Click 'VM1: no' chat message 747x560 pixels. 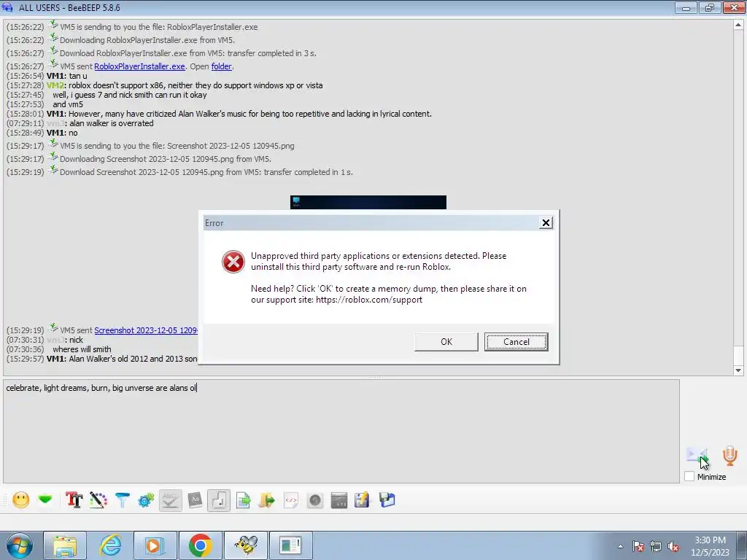coord(62,133)
